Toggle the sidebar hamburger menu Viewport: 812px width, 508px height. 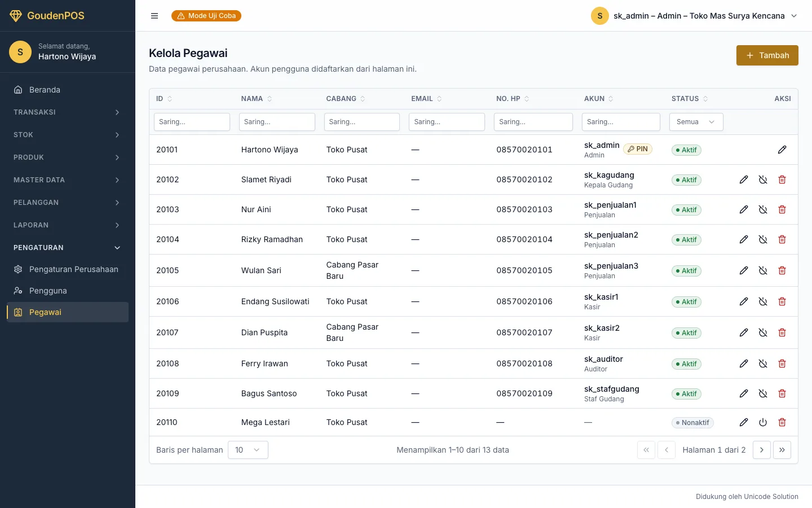point(155,16)
